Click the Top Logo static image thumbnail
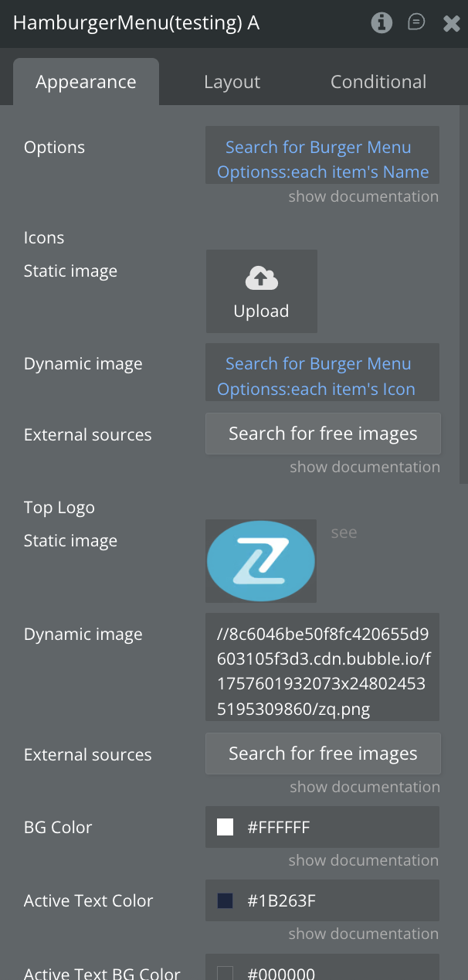The width and height of the screenshot is (468, 980). pyautogui.click(x=261, y=561)
